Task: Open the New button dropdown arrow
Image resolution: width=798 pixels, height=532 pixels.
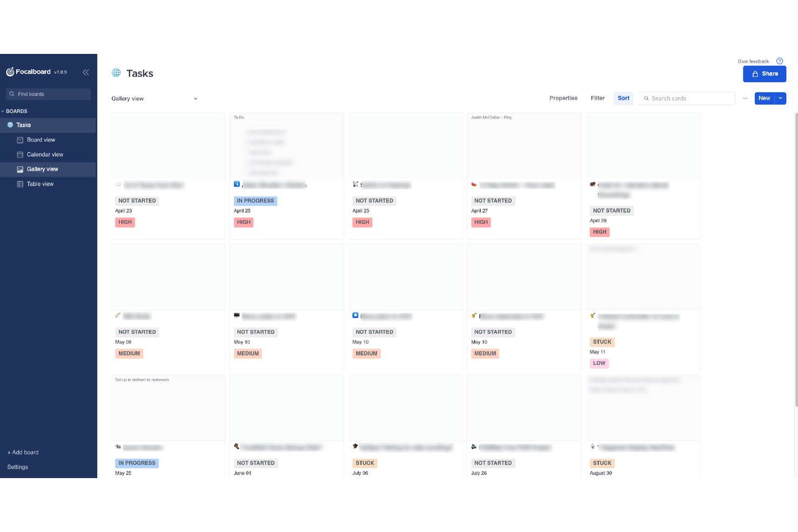Action: click(x=780, y=98)
